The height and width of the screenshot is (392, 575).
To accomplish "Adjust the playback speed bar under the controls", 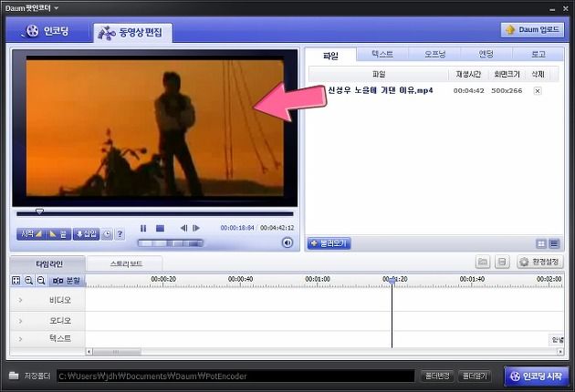I will (x=170, y=243).
